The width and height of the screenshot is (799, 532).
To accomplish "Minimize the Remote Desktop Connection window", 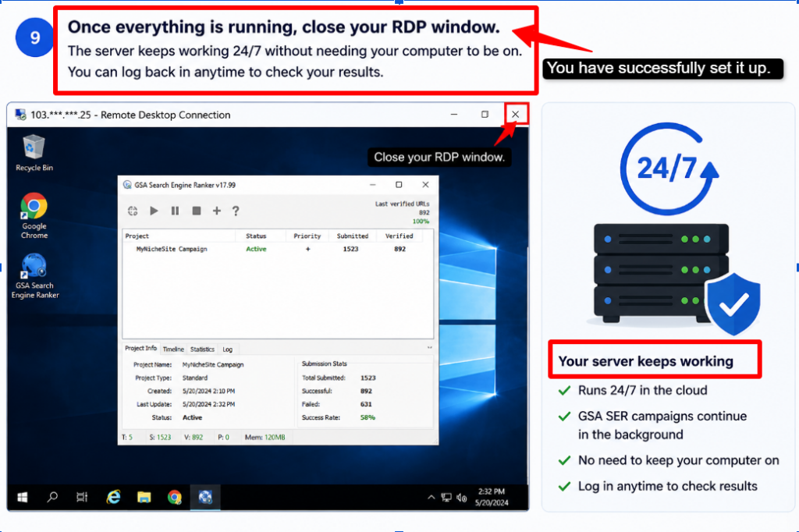I will 454,115.
